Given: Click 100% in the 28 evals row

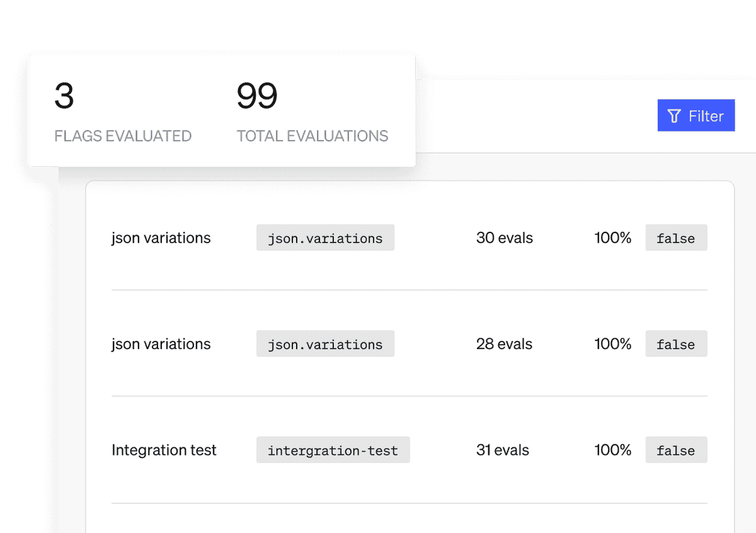Looking at the screenshot, I should (613, 344).
